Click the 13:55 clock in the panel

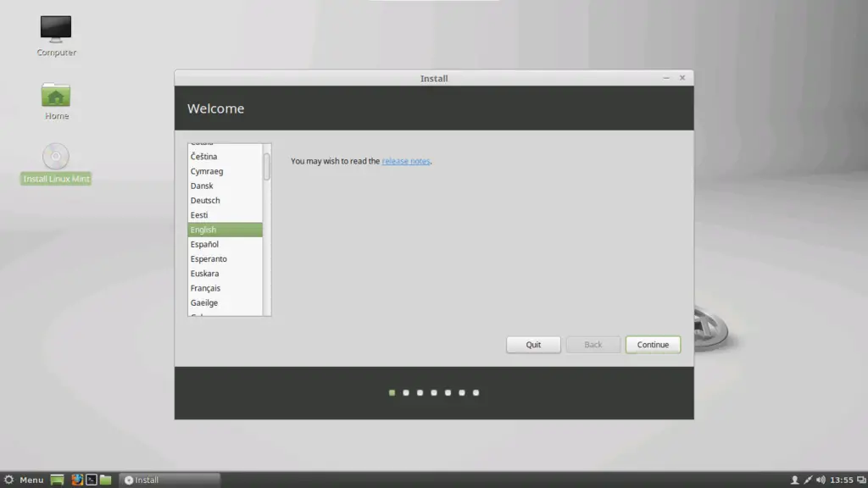point(842,480)
